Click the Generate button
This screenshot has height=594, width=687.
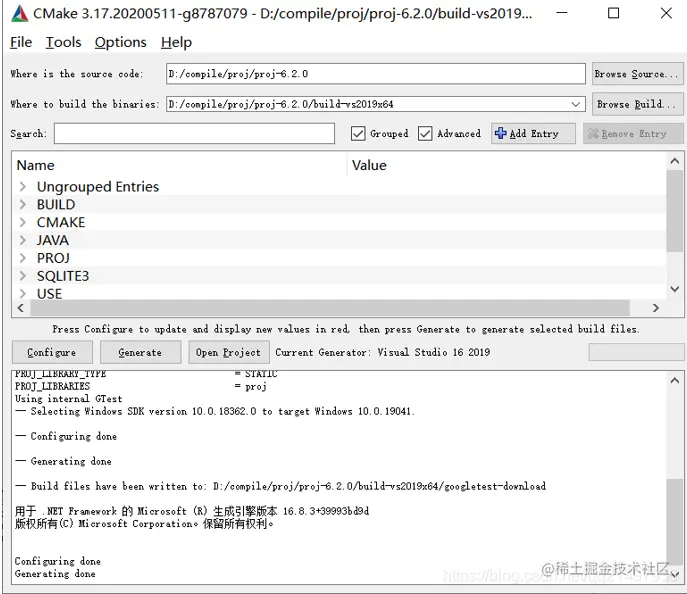tap(140, 352)
